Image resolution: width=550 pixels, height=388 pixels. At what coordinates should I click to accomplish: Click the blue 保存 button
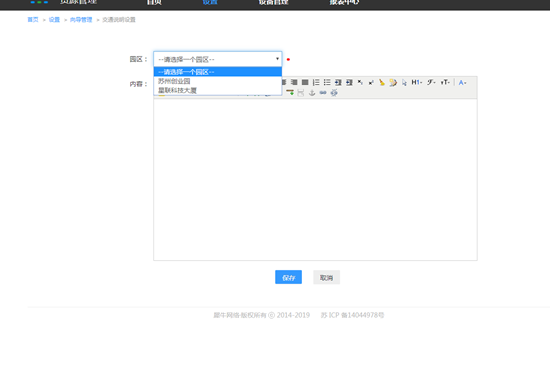[x=288, y=277]
